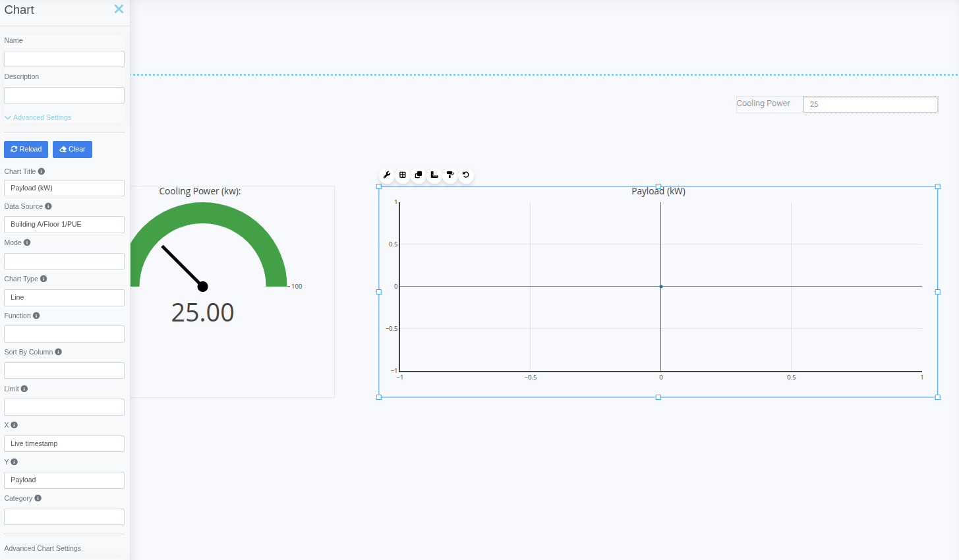The height and width of the screenshot is (560, 959).
Task: Click the paint roller style icon
Action: tap(450, 175)
